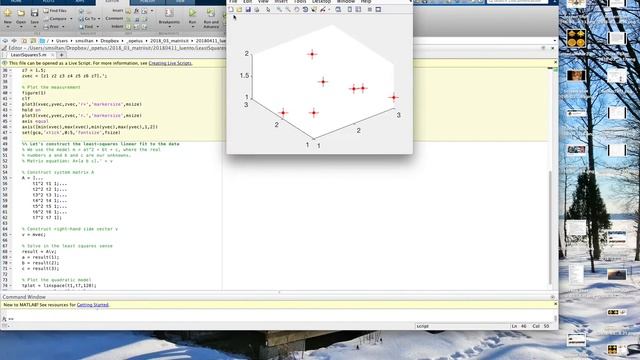Click the Data Cursor icon in figure toolbar
Image resolution: width=640 pixels, height=360 pixels.
click(x=314, y=9)
